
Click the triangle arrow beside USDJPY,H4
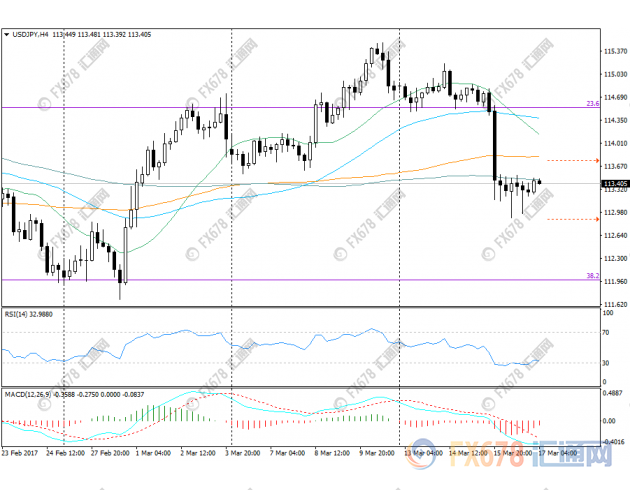(x=8, y=34)
